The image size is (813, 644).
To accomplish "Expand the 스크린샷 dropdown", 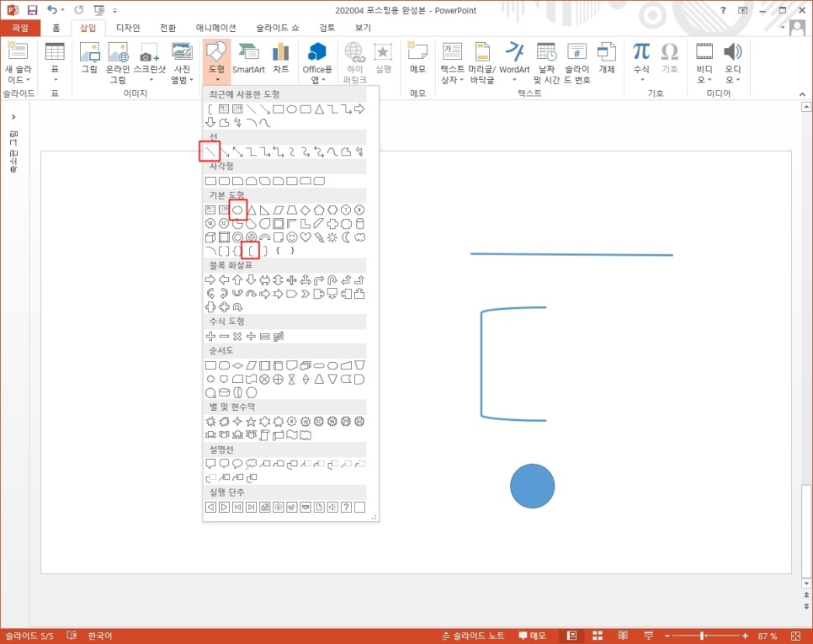I will pos(151,79).
